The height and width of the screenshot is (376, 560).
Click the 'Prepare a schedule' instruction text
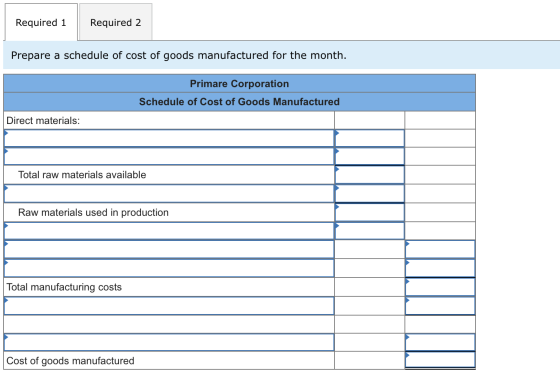[x=179, y=55]
